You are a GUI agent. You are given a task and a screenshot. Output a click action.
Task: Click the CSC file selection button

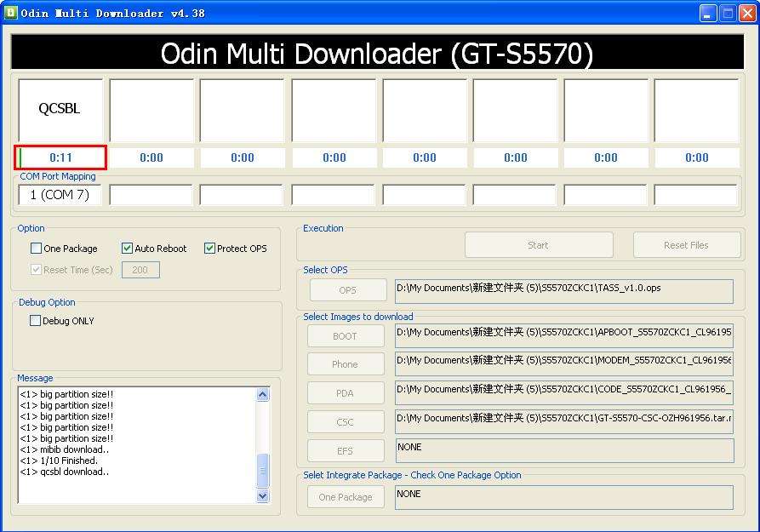tap(346, 421)
